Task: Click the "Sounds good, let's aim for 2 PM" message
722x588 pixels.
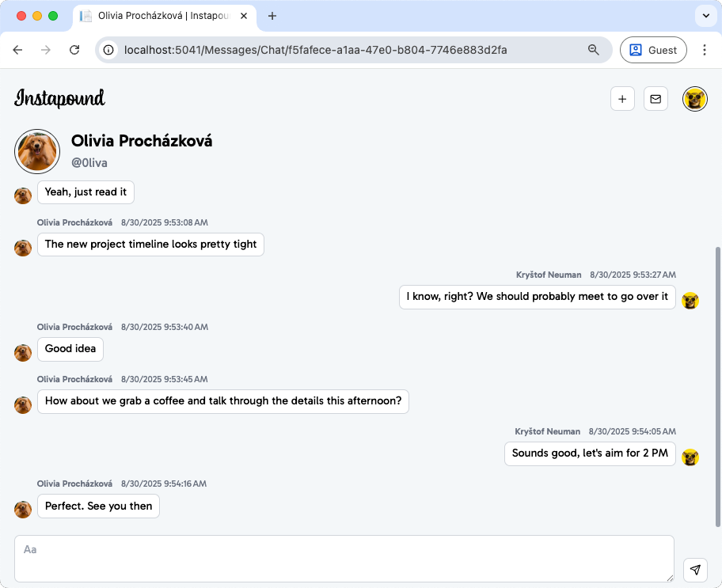Action: (590, 453)
